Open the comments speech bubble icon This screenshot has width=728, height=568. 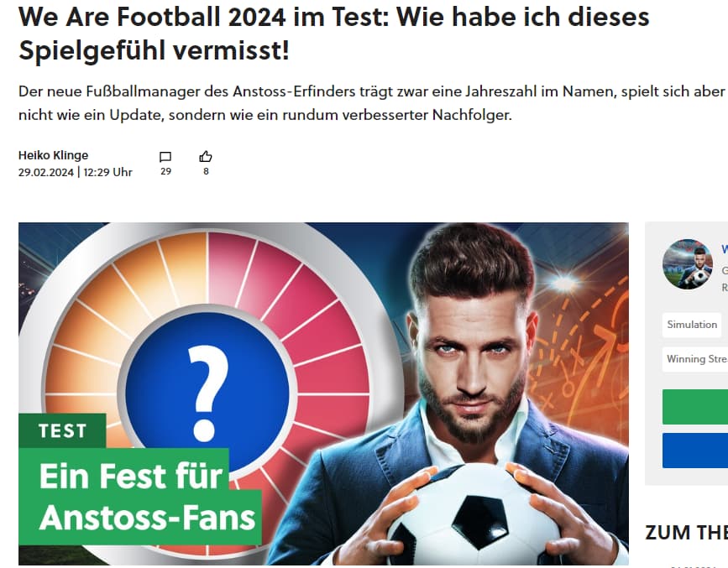[165, 157]
